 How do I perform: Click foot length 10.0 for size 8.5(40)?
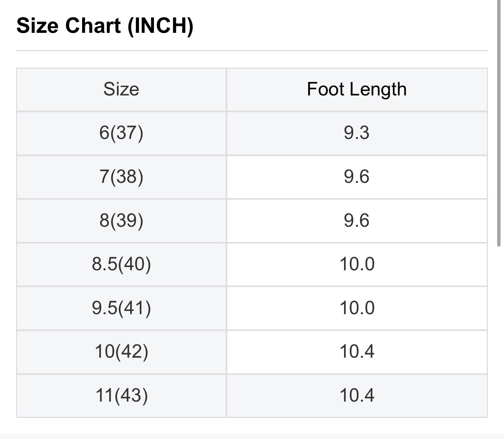tap(357, 264)
